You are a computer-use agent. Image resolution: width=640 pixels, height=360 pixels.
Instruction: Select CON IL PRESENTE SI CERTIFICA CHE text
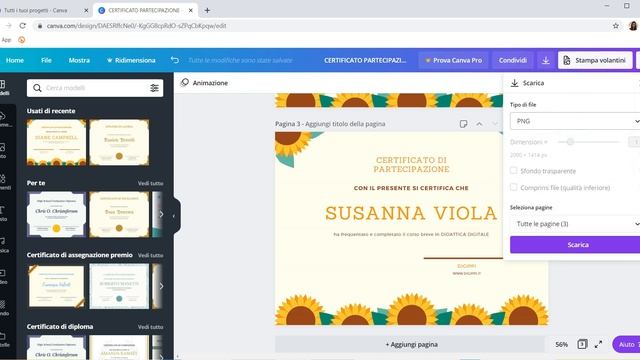411,188
